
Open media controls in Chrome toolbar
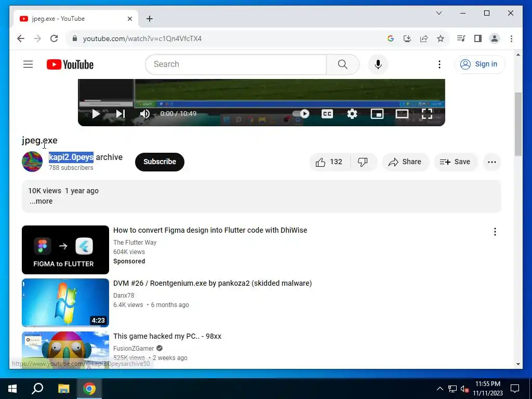click(x=461, y=38)
